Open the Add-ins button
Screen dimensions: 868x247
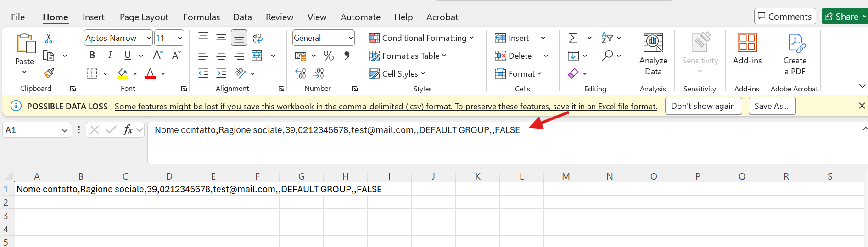(747, 49)
